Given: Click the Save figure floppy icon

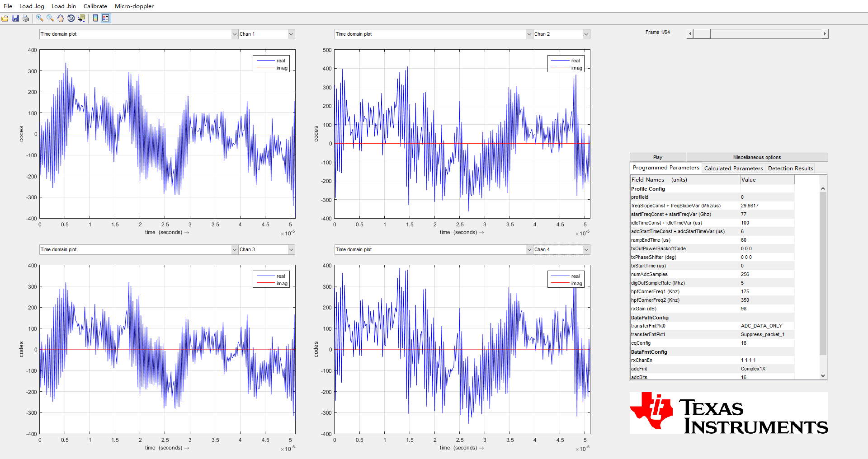Looking at the screenshot, I should 15,18.
